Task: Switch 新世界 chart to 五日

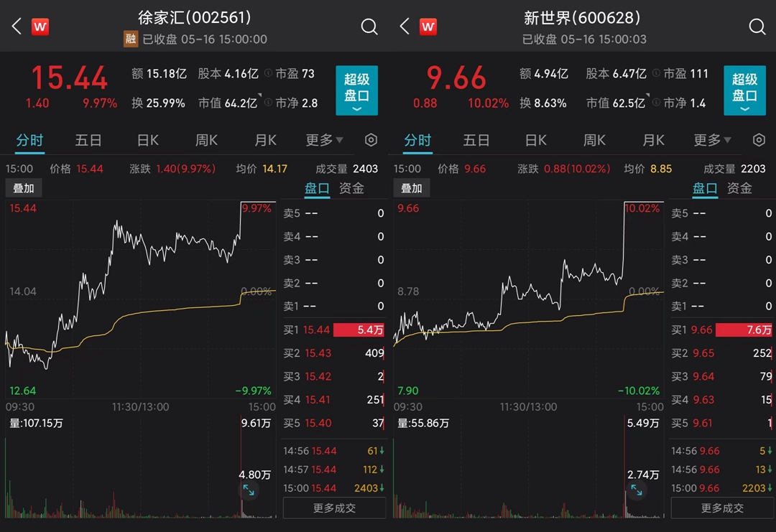Action: (476, 141)
